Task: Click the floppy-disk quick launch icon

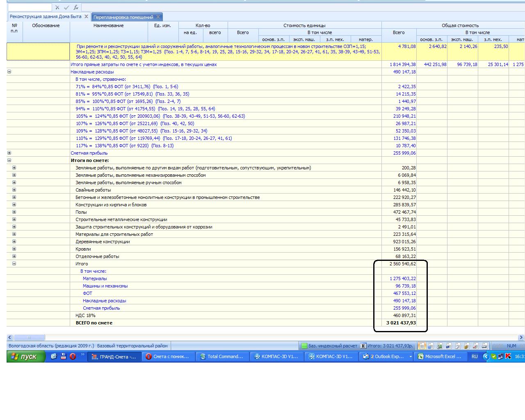Action: tap(63, 356)
